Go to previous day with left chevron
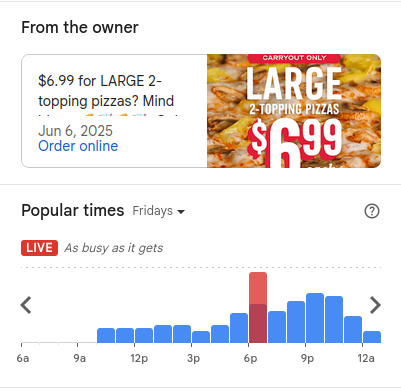The height and width of the screenshot is (392, 401). [x=26, y=305]
